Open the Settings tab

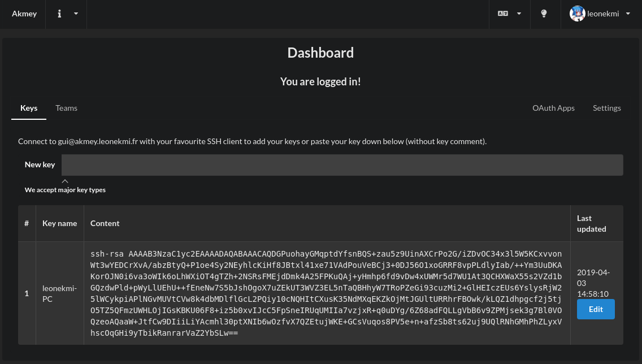tap(607, 108)
